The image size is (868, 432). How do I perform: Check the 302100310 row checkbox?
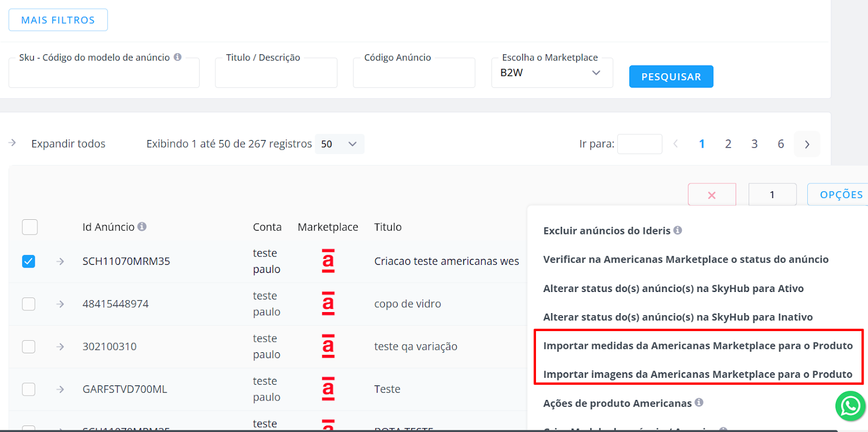29,346
